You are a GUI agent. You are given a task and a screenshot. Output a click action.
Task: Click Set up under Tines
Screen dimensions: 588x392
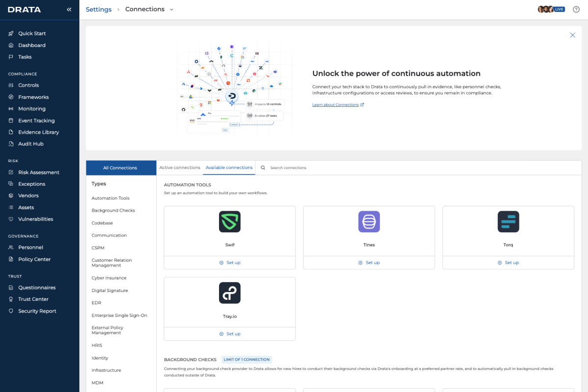(369, 263)
